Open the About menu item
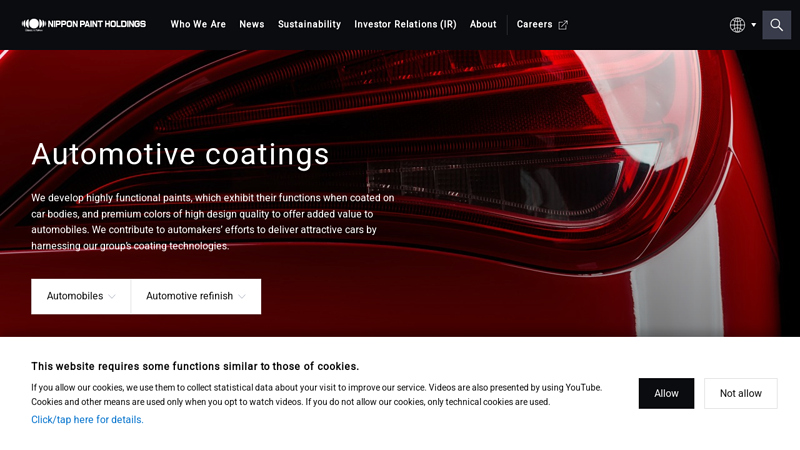Screen dimensions: 800x450 point(483,24)
